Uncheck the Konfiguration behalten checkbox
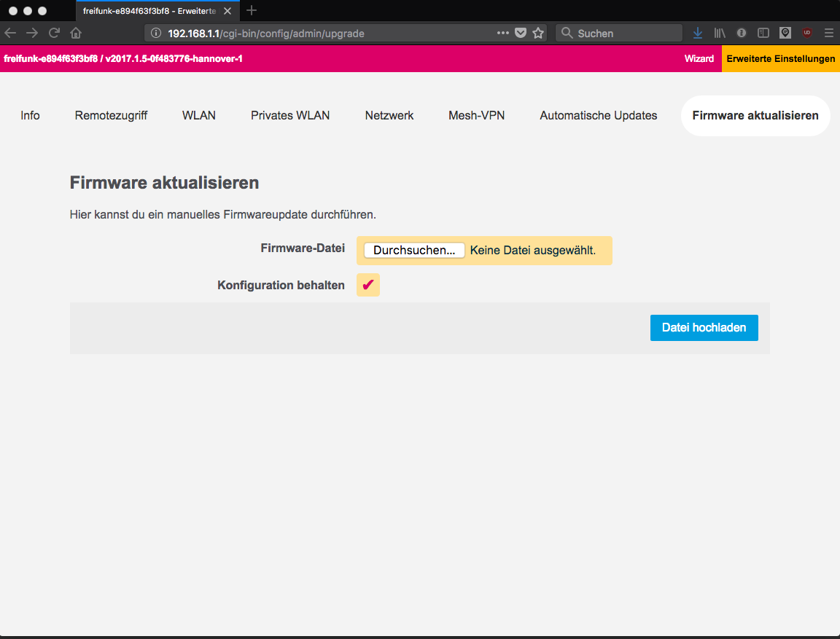This screenshot has height=639, width=840. pyautogui.click(x=368, y=285)
